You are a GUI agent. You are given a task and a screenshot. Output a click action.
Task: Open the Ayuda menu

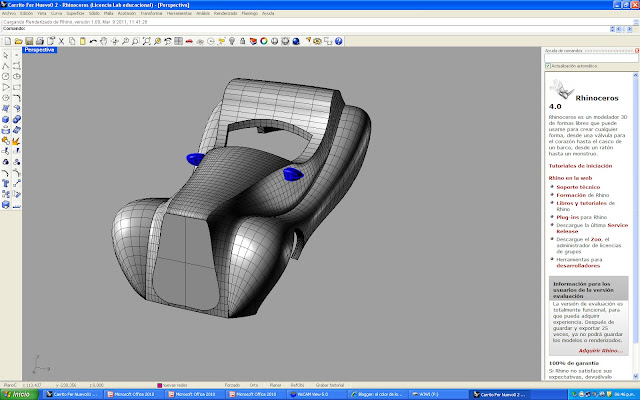pos(268,13)
